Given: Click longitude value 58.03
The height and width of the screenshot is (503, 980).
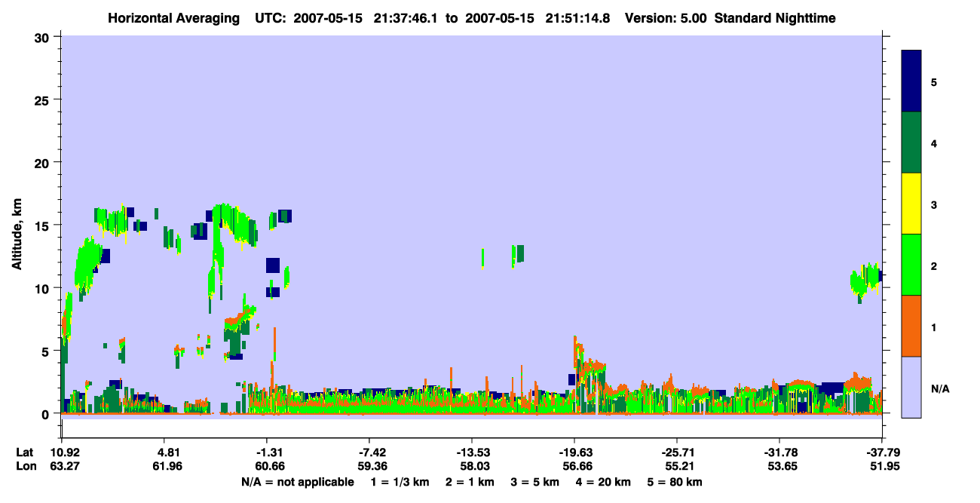Looking at the screenshot, I should (x=475, y=467).
